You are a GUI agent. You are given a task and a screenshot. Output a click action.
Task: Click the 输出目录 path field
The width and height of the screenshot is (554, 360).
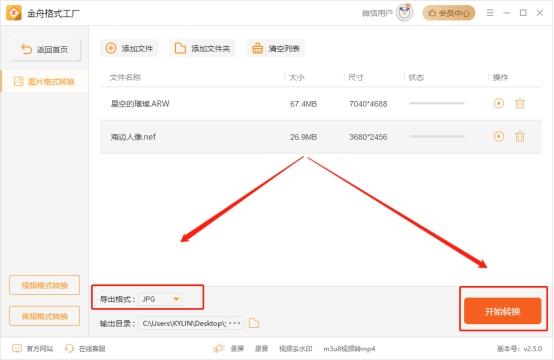(191, 323)
